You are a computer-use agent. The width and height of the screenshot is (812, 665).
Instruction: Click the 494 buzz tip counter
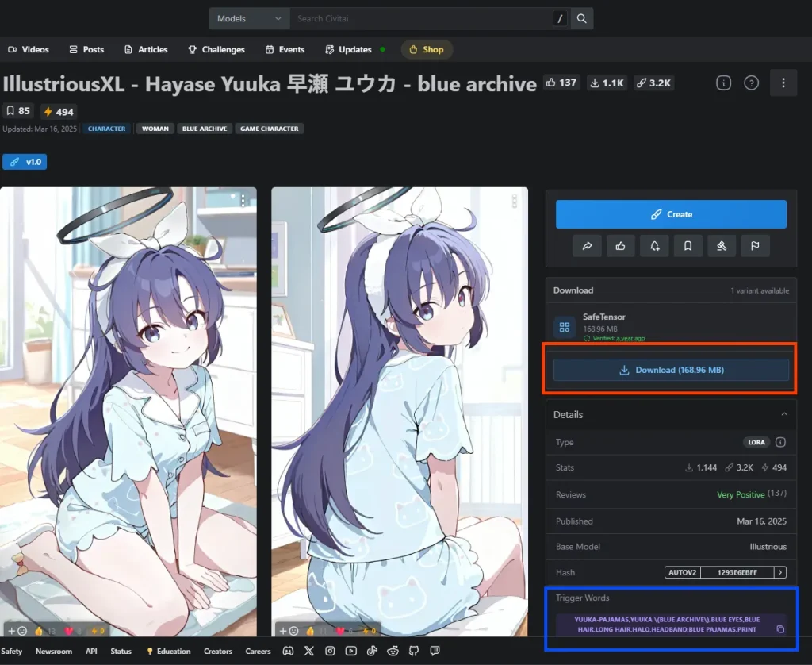[x=59, y=111]
